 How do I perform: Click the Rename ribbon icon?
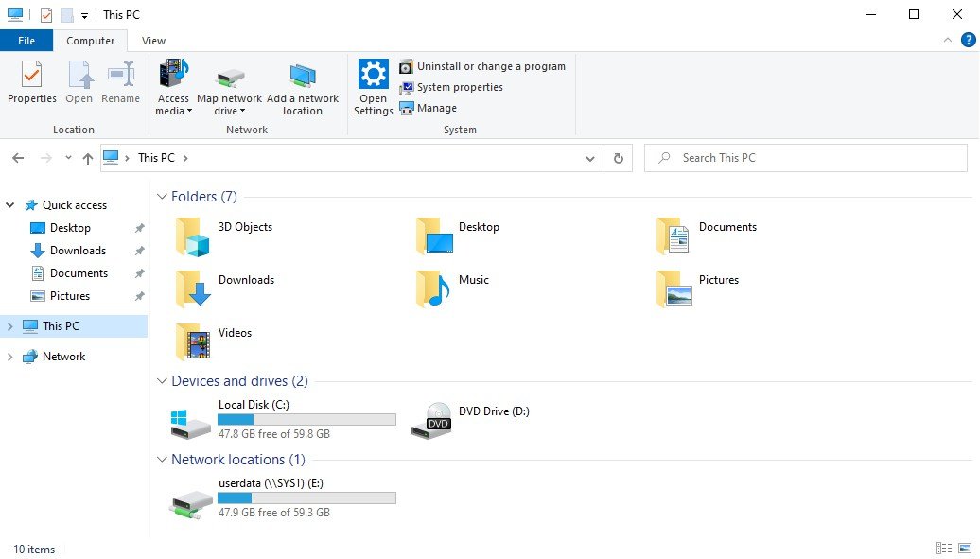tap(121, 75)
